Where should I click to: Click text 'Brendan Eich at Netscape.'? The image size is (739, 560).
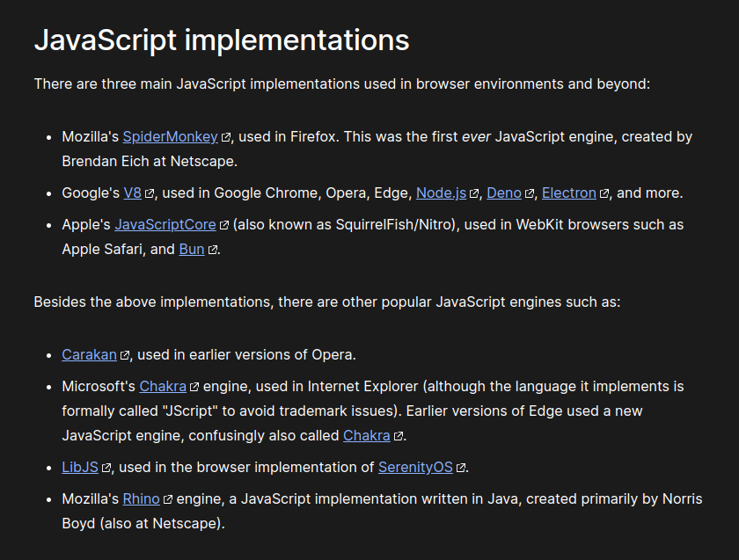pyautogui.click(x=150, y=161)
